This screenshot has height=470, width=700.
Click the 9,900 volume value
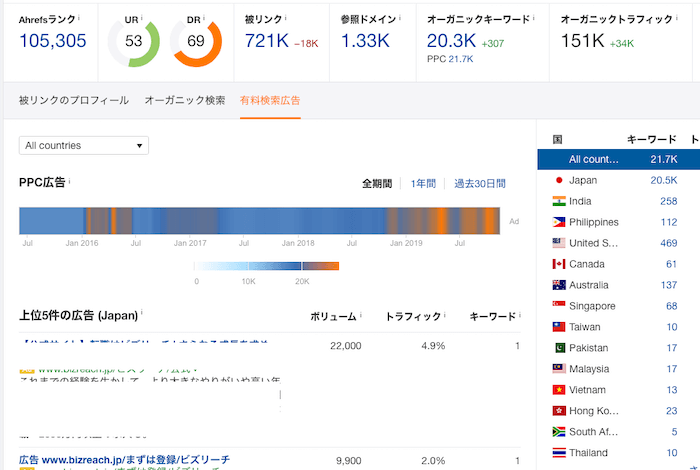tap(348, 461)
